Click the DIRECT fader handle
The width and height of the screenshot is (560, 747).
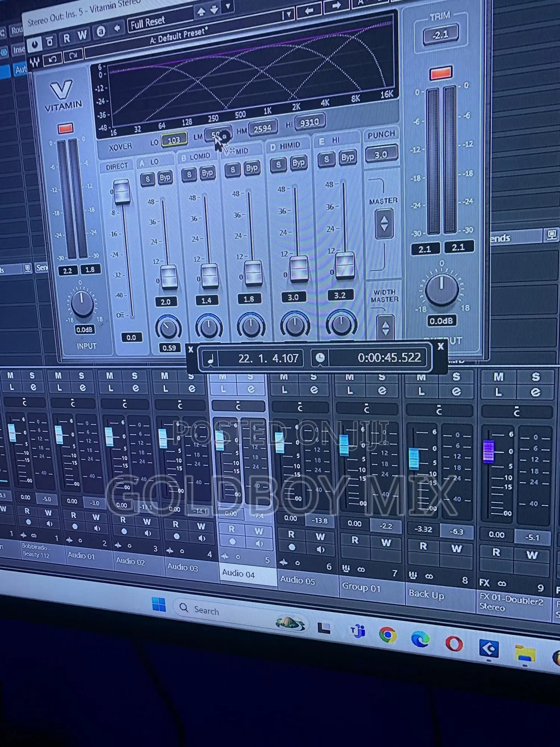[122, 192]
